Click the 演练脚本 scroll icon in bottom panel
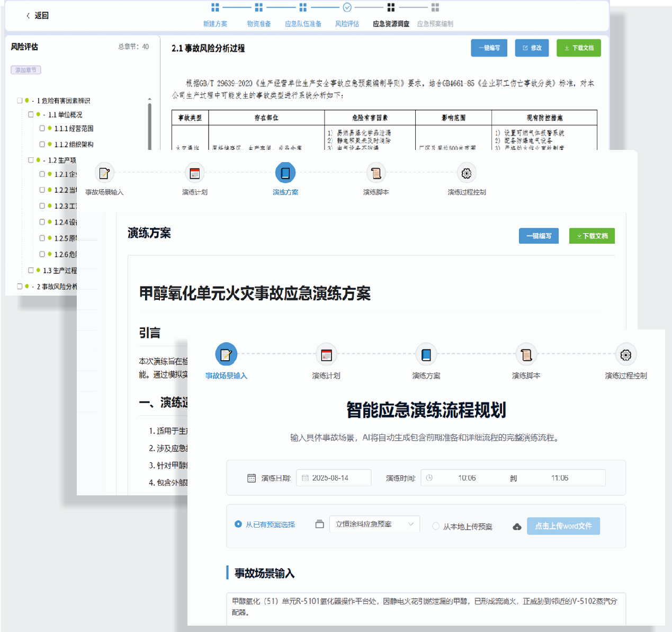672x632 pixels. 526,354
